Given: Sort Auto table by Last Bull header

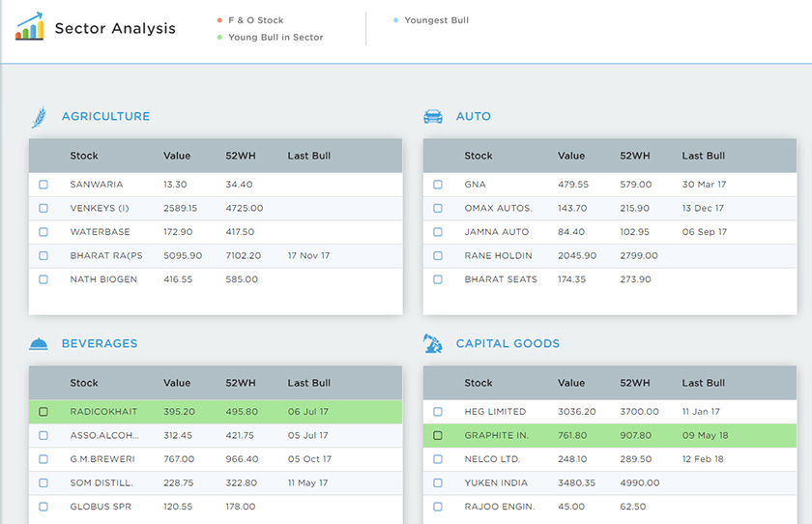Looking at the screenshot, I should click(x=704, y=156).
